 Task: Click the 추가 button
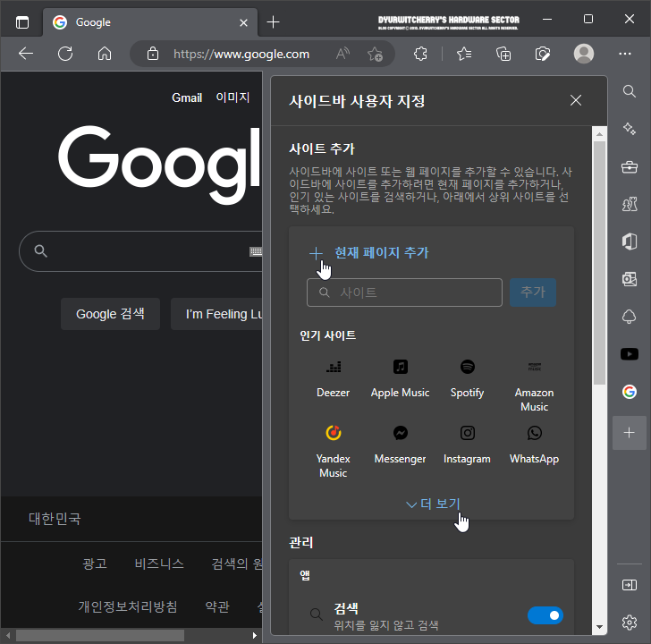coord(533,292)
